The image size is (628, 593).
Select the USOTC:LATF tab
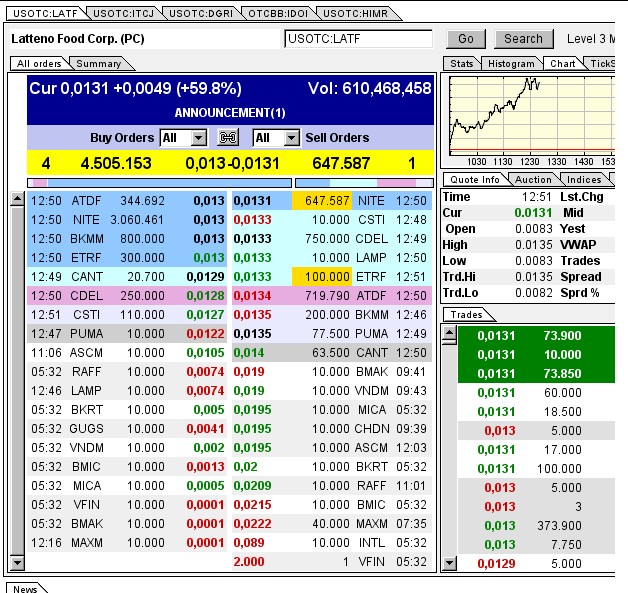[x=45, y=14]
